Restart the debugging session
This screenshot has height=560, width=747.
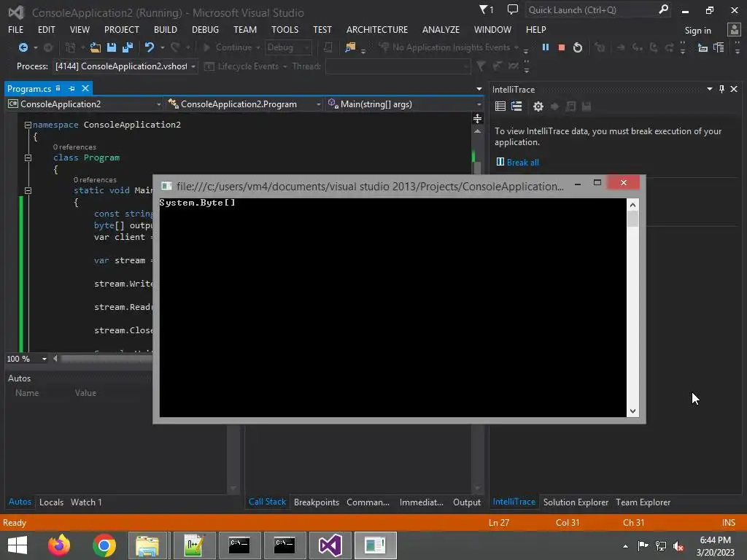(578, 47)
